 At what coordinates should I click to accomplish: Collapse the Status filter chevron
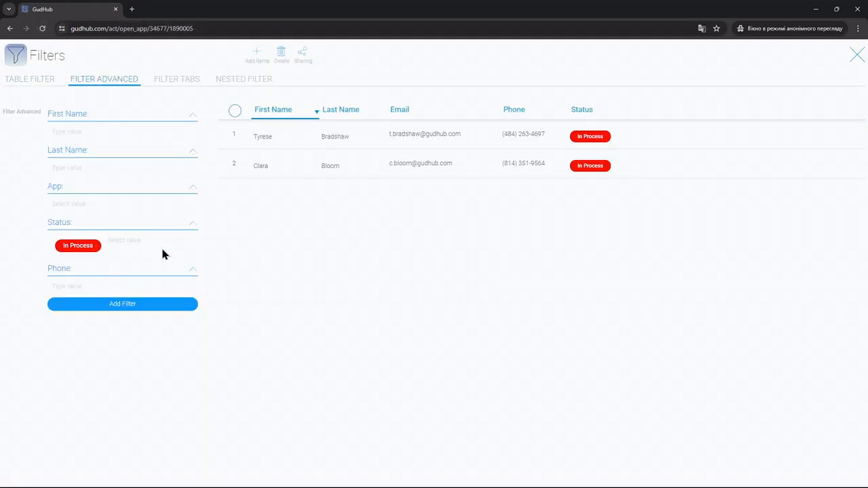[193, 223]
